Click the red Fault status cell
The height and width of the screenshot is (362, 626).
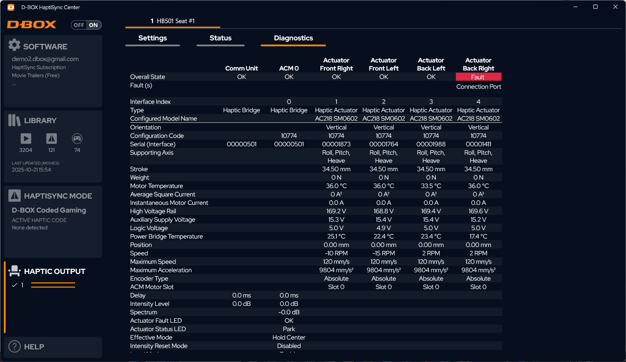(478, 77)
